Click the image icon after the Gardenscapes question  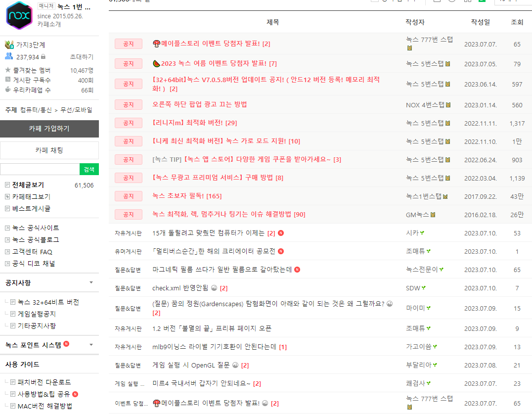390,304
